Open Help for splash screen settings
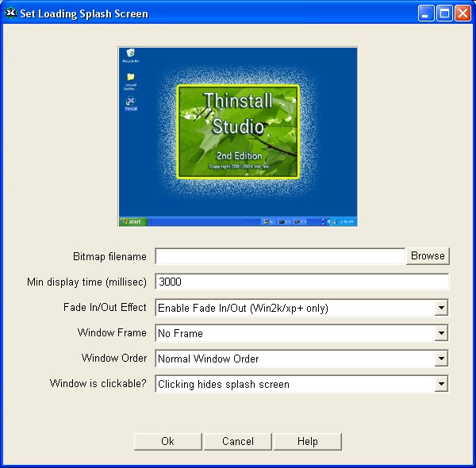This screenshot has height=468, width=476. [308, 441]
